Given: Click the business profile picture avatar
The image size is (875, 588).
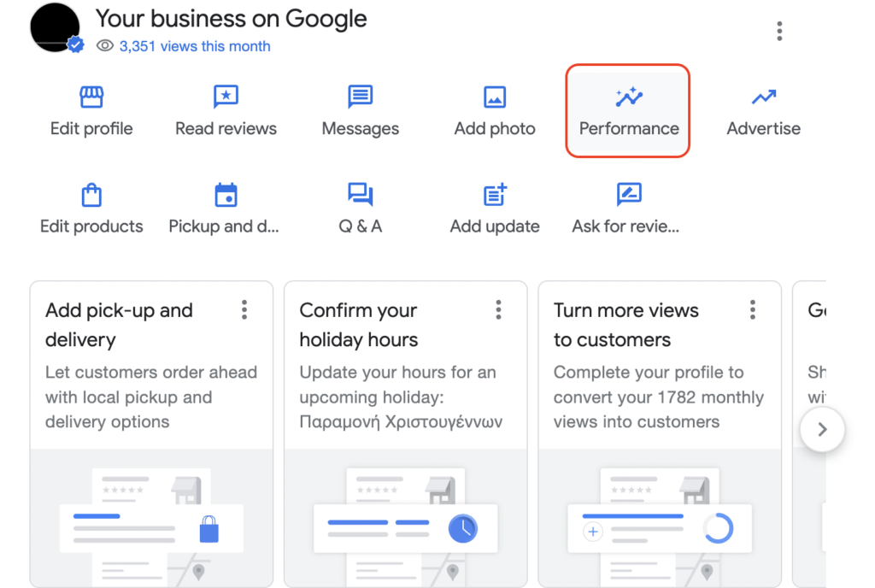Looking at the screenshot, I should pyautogui.click(x=56, y=27).
